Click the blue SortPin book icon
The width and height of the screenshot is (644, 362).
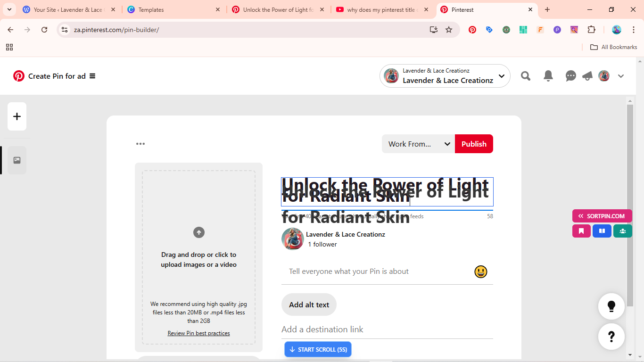[602, 231]
